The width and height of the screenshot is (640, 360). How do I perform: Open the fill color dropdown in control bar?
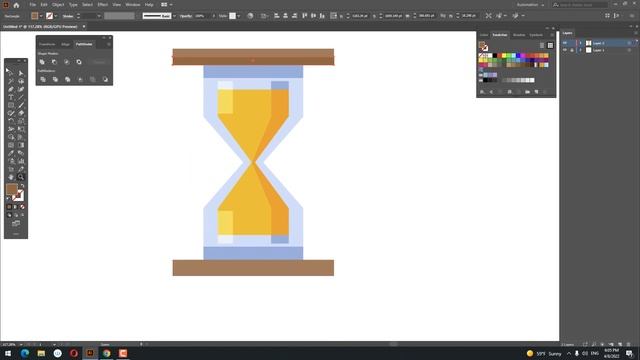(x=41, y=16)
